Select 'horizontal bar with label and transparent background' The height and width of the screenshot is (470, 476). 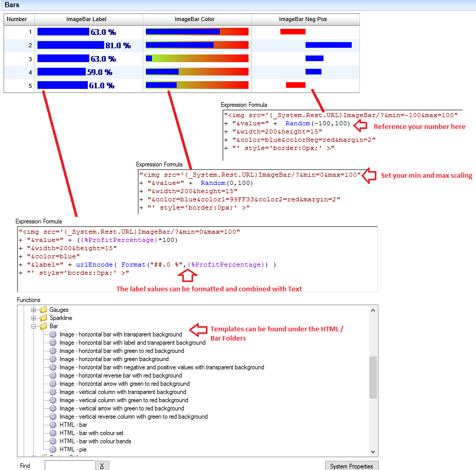tap(132, 343)
